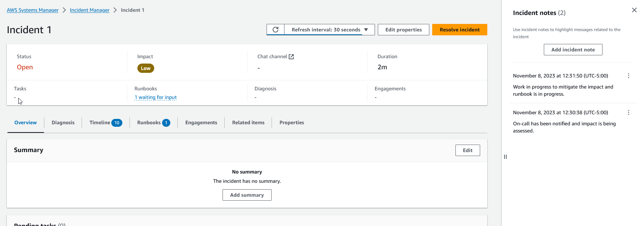Switch to the Diagnosis tab
644x226 pixels.
[x=63, y=122]
